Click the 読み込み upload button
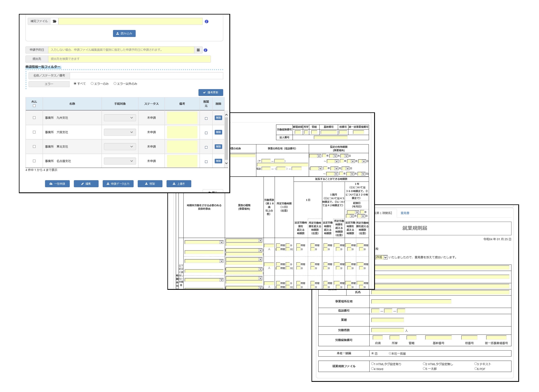Screen dimensions: 539x392 pyautogui.click(x=124, y=34)
